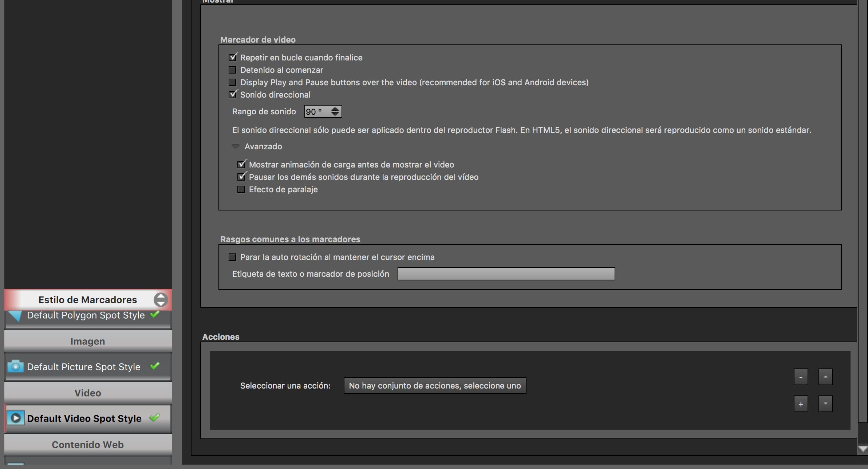The image size is (868, 469).
Task: Enable Detenido al comenzar checkbox
Action: point(232,70)
